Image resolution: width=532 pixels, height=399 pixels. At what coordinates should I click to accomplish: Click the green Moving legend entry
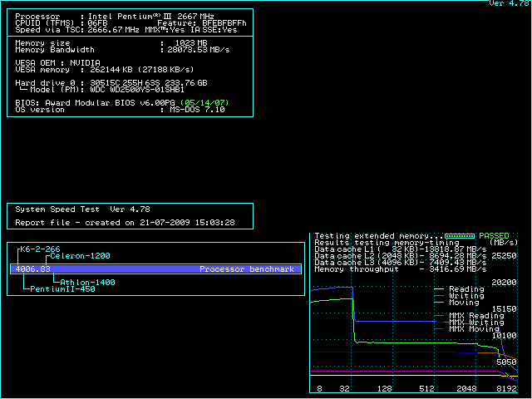tap(465, 303)
